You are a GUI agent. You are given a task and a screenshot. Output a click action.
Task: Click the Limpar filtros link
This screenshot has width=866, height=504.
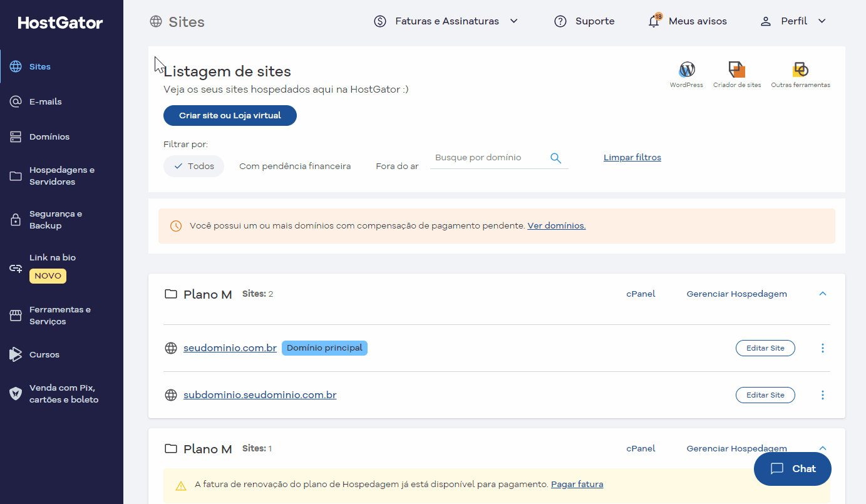(632, 158)
